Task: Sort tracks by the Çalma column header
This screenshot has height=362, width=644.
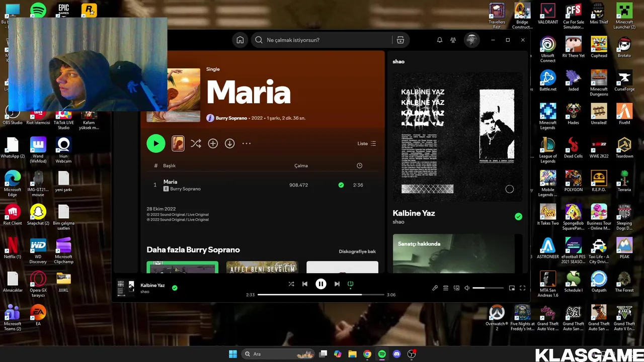Action: 301,166
